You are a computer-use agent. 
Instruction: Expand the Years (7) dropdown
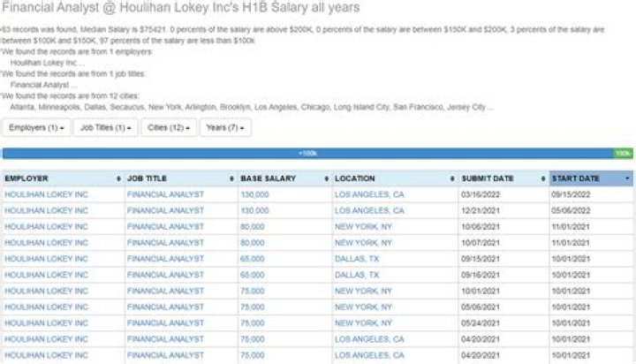(225, 127)
